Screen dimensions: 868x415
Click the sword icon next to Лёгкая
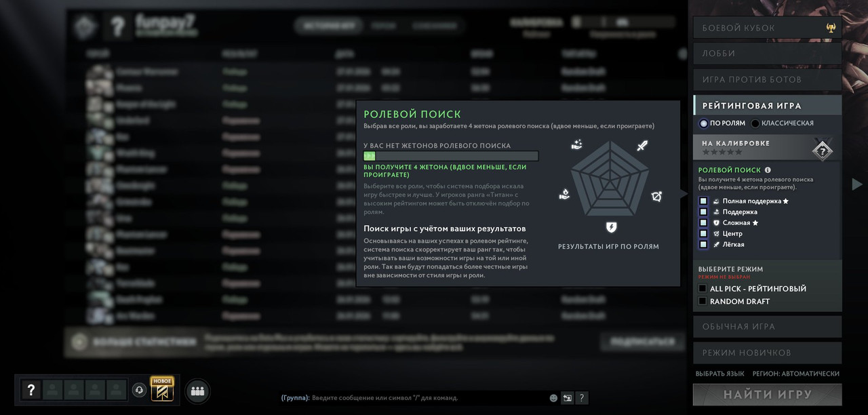(716, 245)
